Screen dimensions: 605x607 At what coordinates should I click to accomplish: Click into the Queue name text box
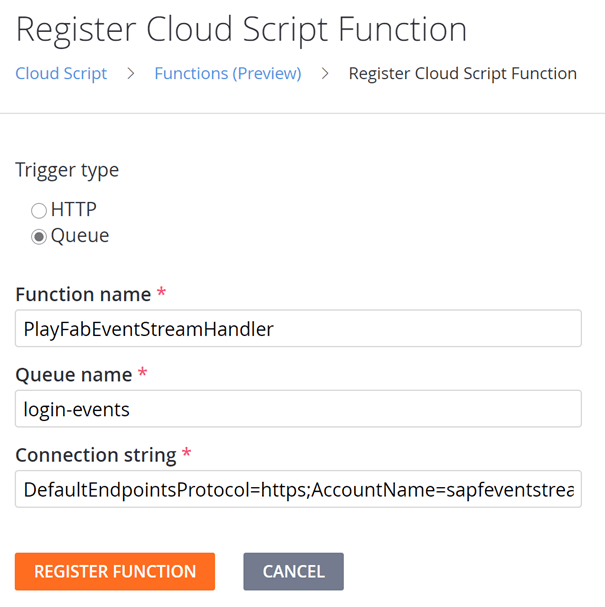pyautogui.click(x=298, y=408)
